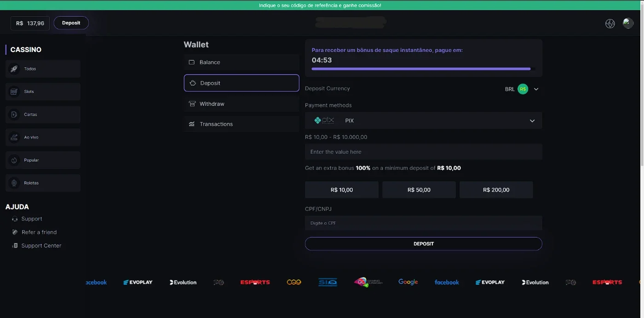Click the Digite o CPF field

point(423,223)
